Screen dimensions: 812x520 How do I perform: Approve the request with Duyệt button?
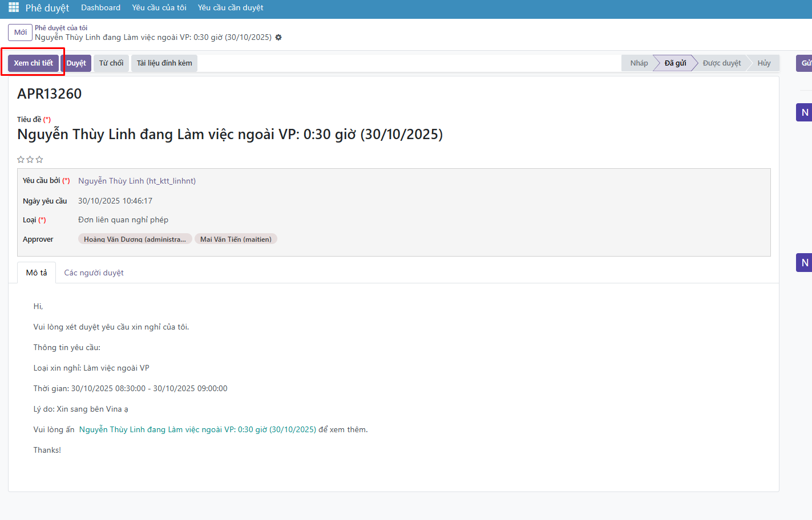pyautogui.click(x=76, y=63)
